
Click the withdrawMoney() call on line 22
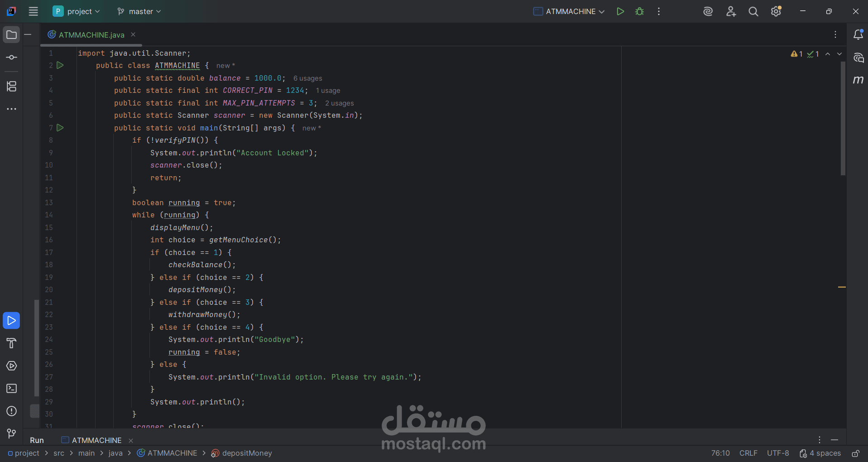pos(204,314)
